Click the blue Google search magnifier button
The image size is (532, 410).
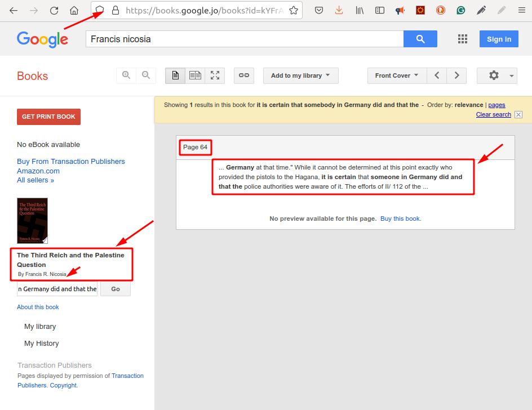420,39
